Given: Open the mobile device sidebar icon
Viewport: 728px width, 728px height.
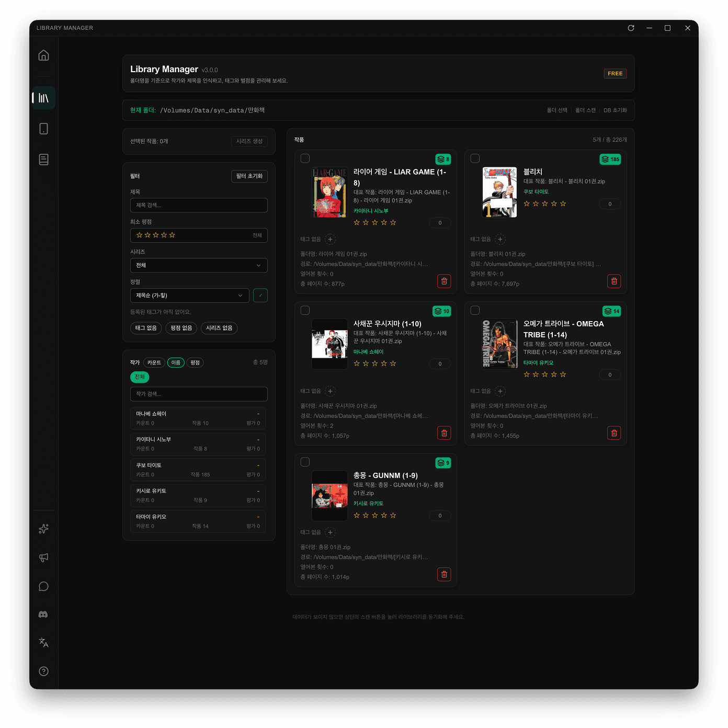Looking at the screenshot, I should pyautogui.click(x=43, y=128).
